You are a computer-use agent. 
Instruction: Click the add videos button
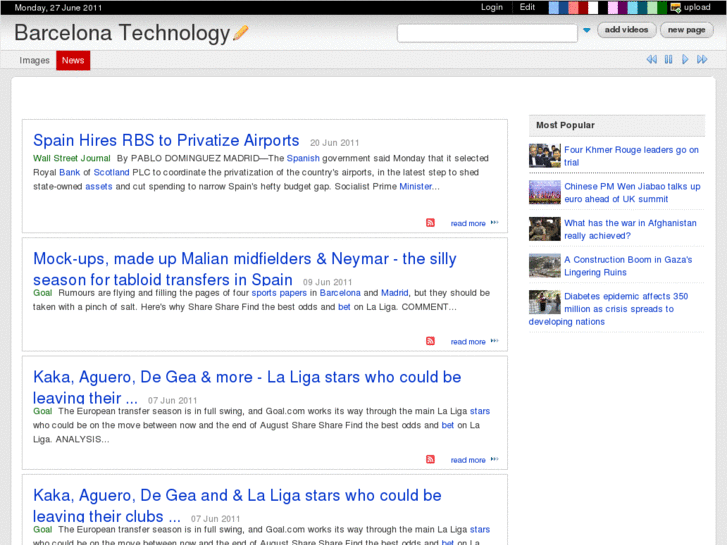click(x=626, y=30)
